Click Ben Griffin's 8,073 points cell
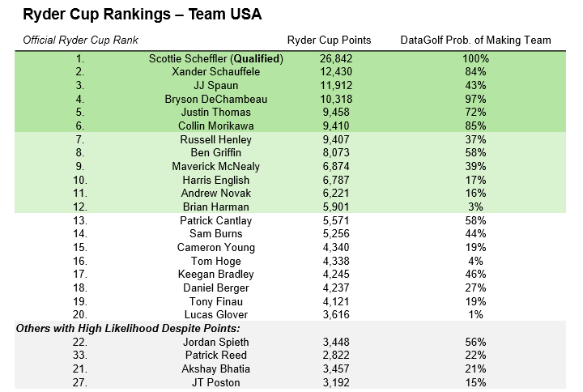583x392 pixels. coord(336,153)
